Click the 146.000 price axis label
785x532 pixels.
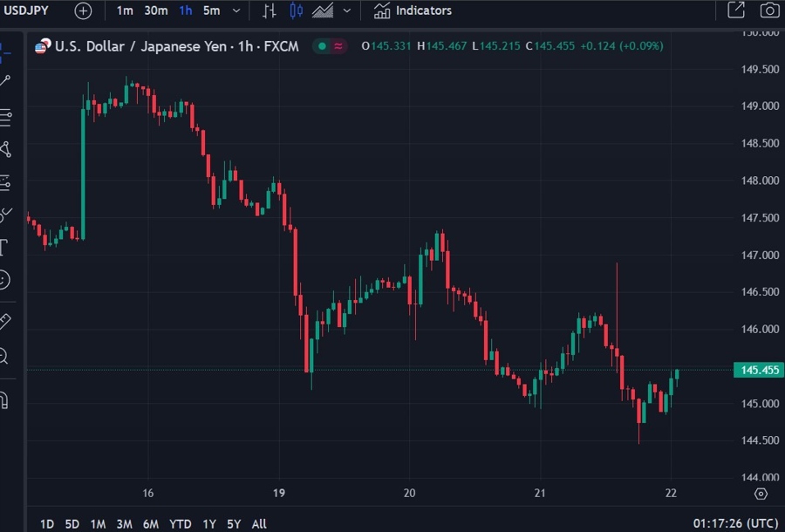760,330
